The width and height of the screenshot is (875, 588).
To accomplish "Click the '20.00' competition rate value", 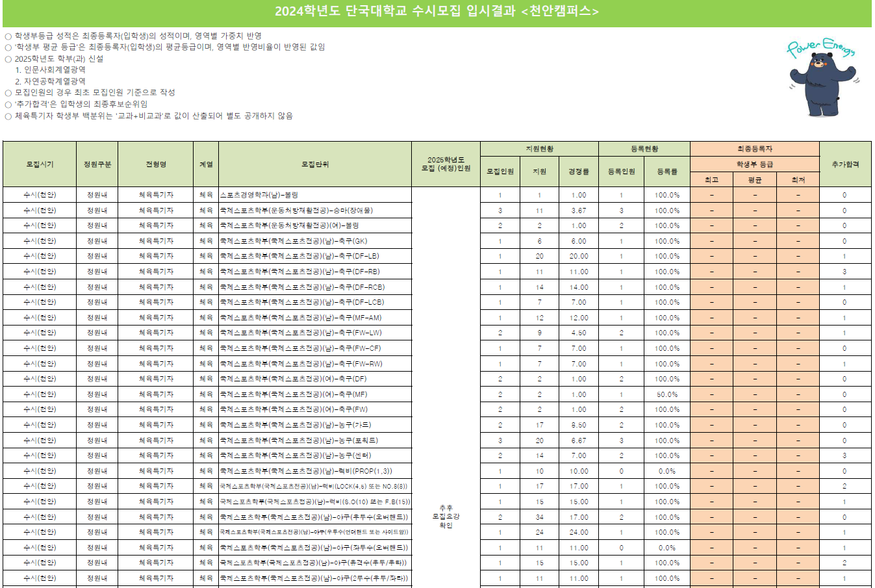I will coord(579,256).
